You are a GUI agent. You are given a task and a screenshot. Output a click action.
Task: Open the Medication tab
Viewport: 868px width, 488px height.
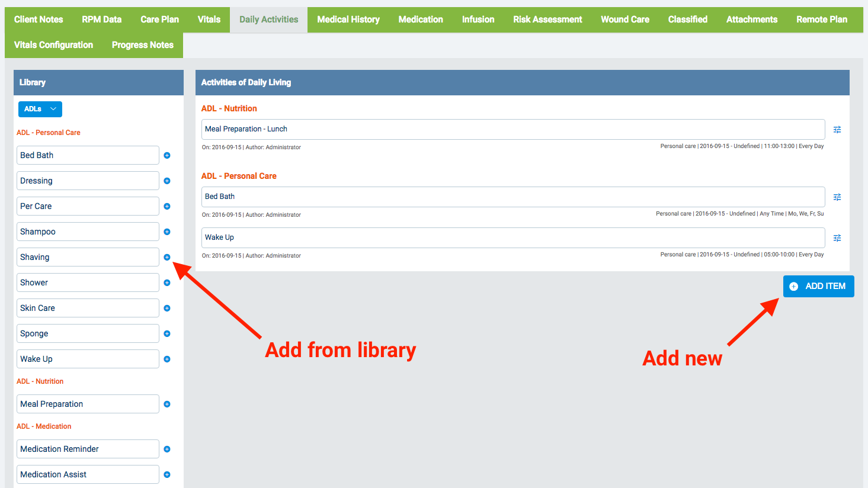(x=420, y=20)
